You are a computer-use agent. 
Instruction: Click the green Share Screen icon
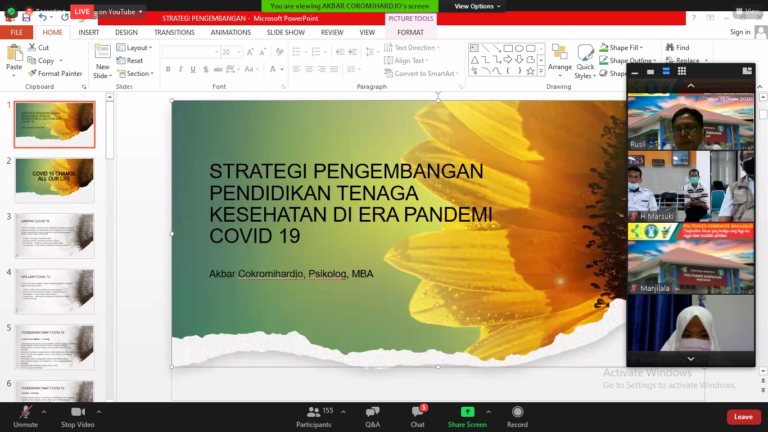click(x=467, y=411)
